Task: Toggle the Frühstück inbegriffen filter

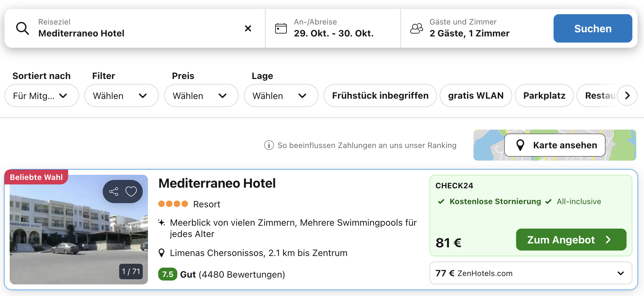Action: [380, 96]
